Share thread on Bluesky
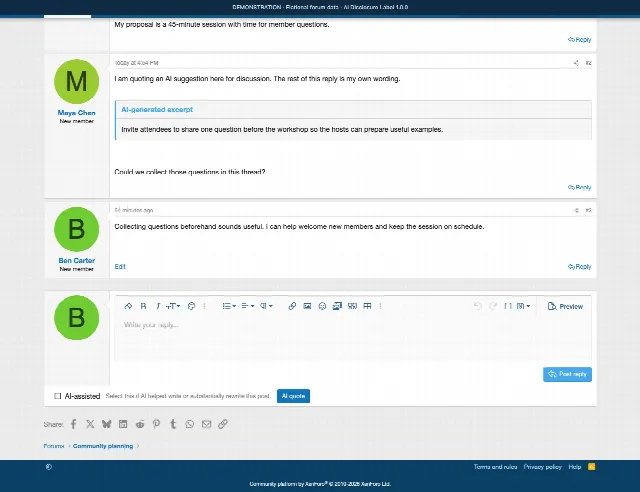 click(107, 424)
